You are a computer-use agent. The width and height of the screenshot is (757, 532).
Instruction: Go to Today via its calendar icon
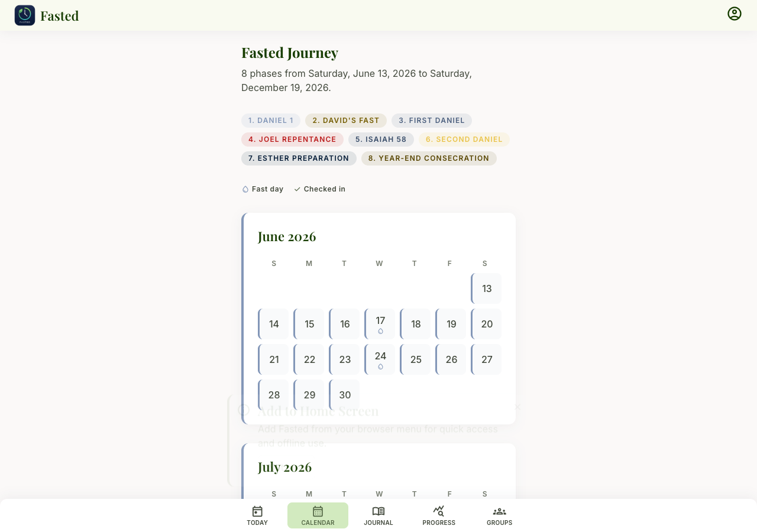pos(257,511)
